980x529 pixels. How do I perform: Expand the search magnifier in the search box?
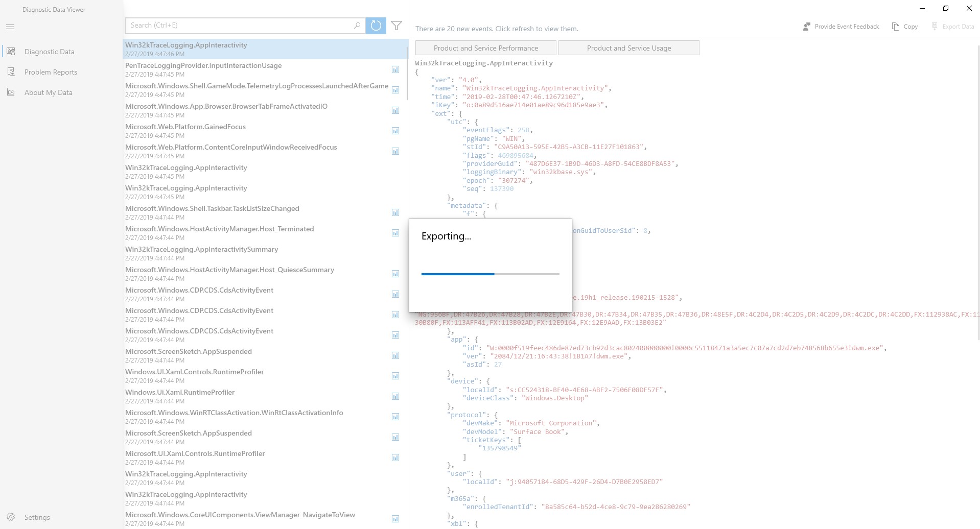tap(357, 25)
